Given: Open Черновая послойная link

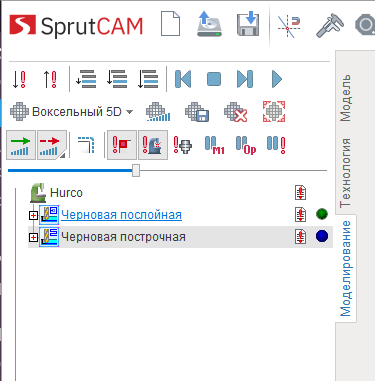Looking at the screenshot, I should tap(121, 215).
